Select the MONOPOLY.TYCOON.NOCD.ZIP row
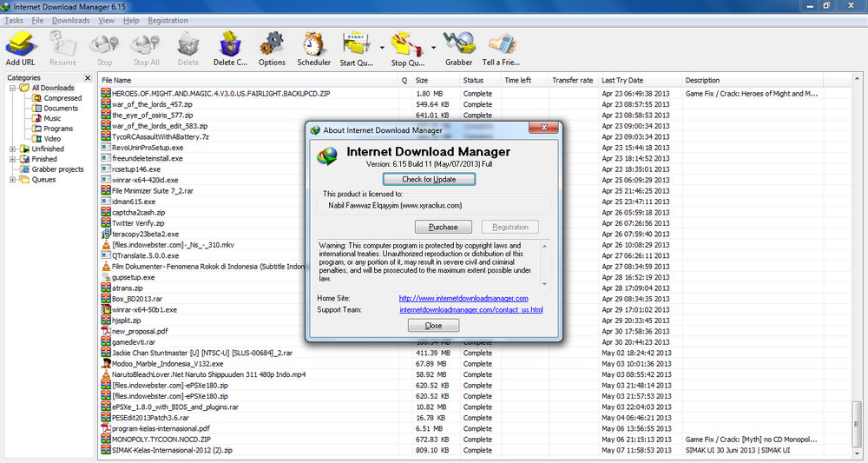The image size is (868, 463). (x=475, y=440)
